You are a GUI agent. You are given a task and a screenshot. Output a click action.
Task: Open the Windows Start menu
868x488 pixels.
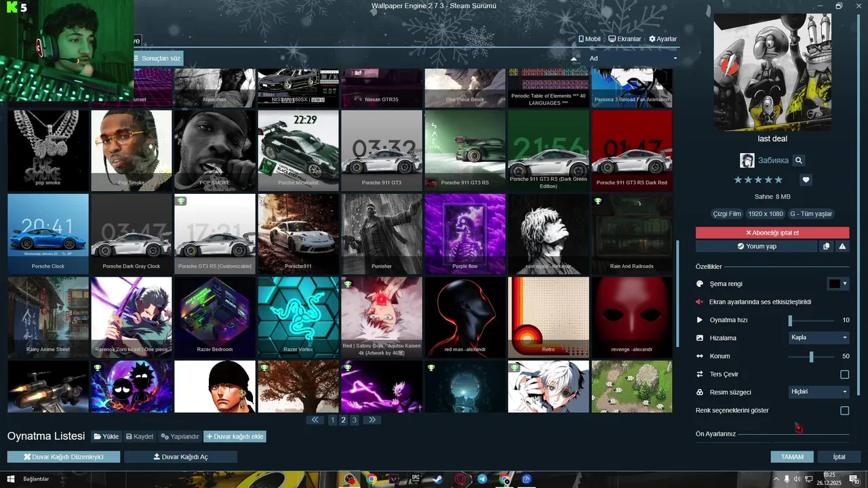click(9, 479)
